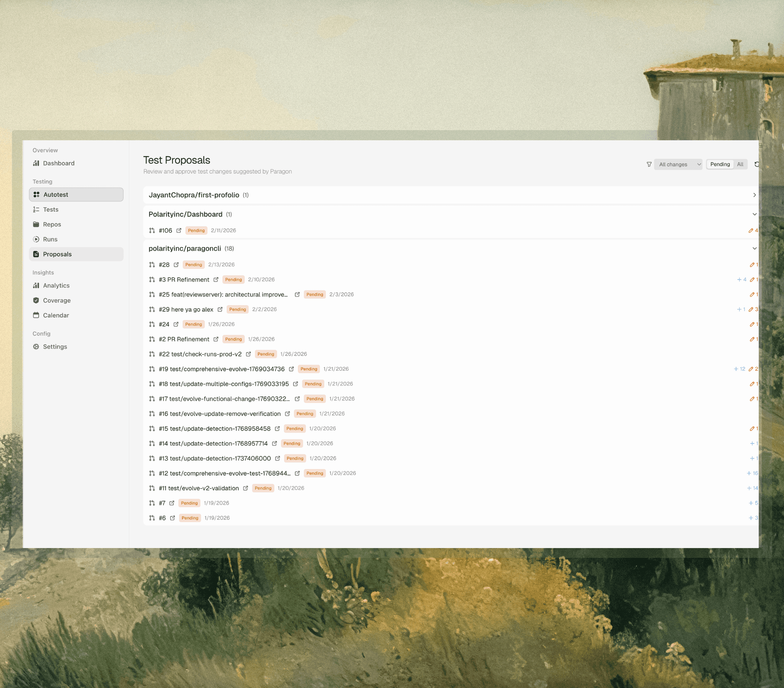
Task: Open the All changes dropdown
Action: tap(678, 164)
